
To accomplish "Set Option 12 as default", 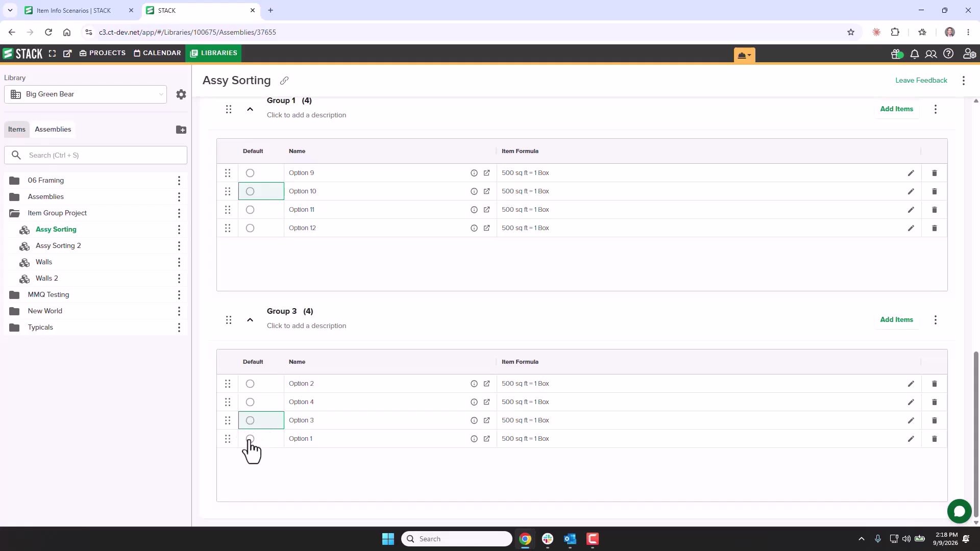I will point(250,228).
